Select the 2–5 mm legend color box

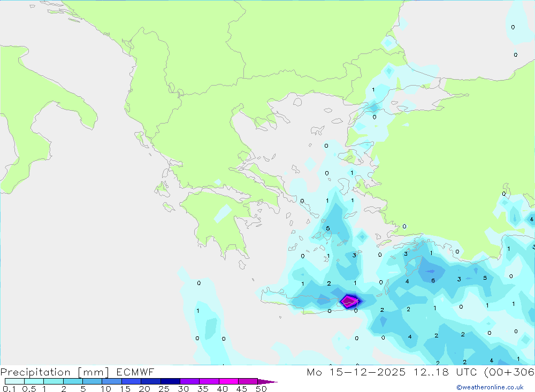point(73,381)
